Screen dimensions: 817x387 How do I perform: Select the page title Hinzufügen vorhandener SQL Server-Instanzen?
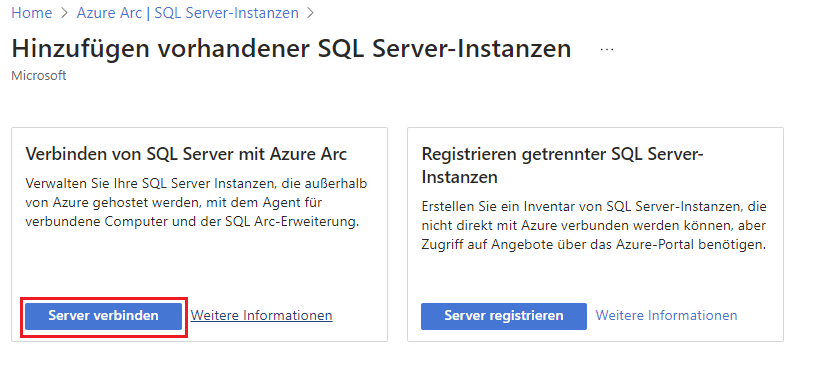point(291,49)
